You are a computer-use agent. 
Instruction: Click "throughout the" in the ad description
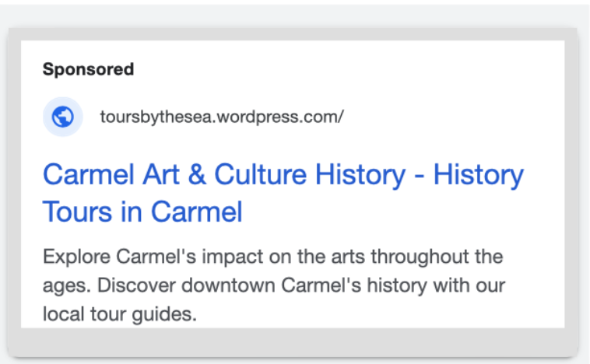click(437, 257)
